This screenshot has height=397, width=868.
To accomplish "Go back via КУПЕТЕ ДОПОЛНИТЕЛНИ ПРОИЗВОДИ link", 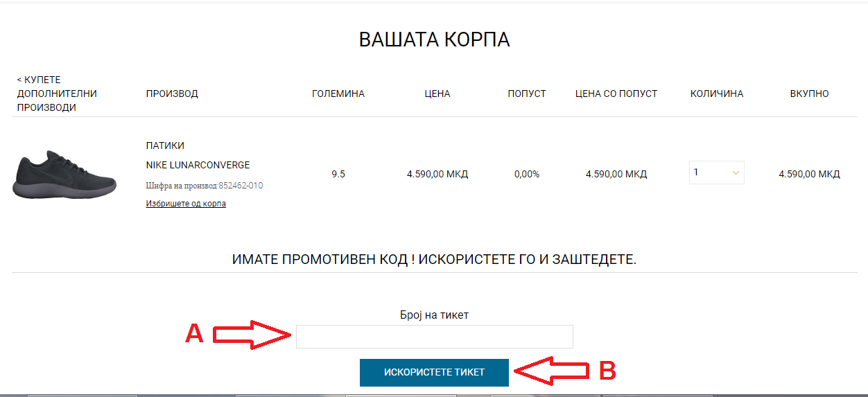I will tap(57, 94).
